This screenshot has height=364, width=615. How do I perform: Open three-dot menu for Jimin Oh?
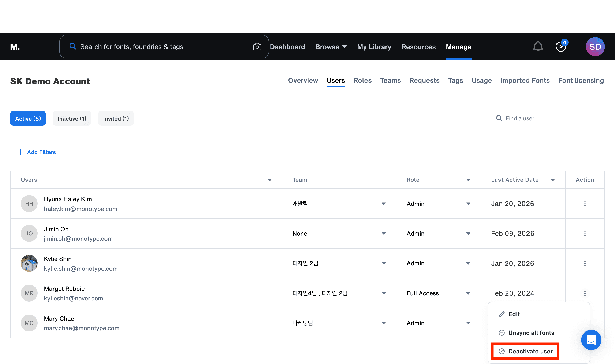coord(585,234)
